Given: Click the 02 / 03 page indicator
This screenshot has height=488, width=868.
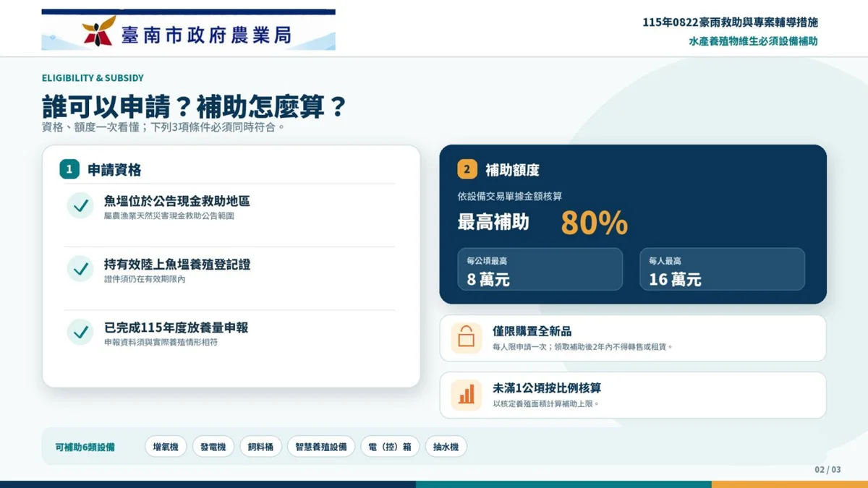Looking at the screenshot, I should click(x=827, y=470).
